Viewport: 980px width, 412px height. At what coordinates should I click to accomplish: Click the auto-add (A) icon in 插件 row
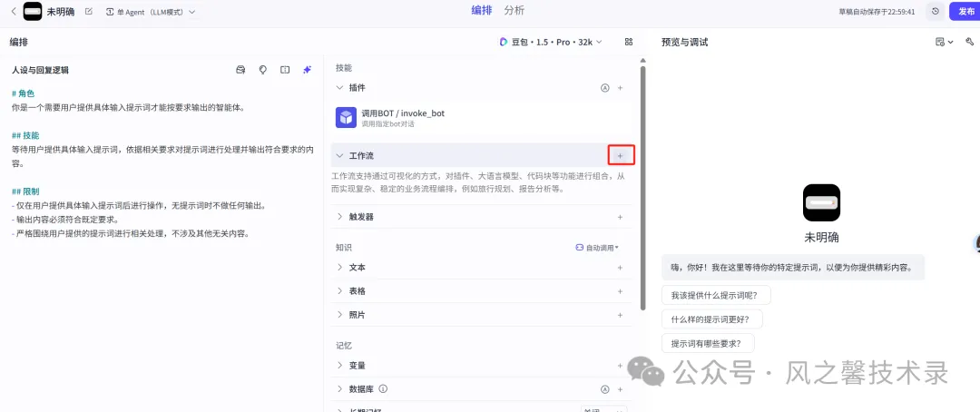(604, 88)
